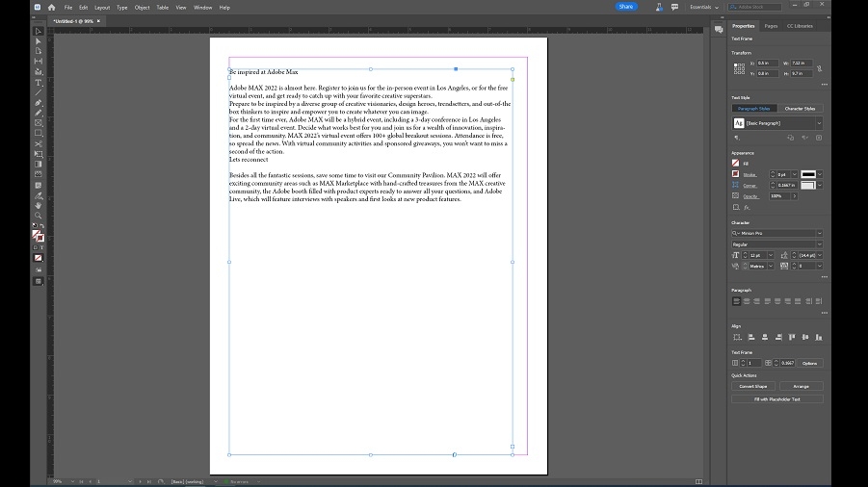
Task: Toggle center paragraph alignment
Action: pos(747,301)
